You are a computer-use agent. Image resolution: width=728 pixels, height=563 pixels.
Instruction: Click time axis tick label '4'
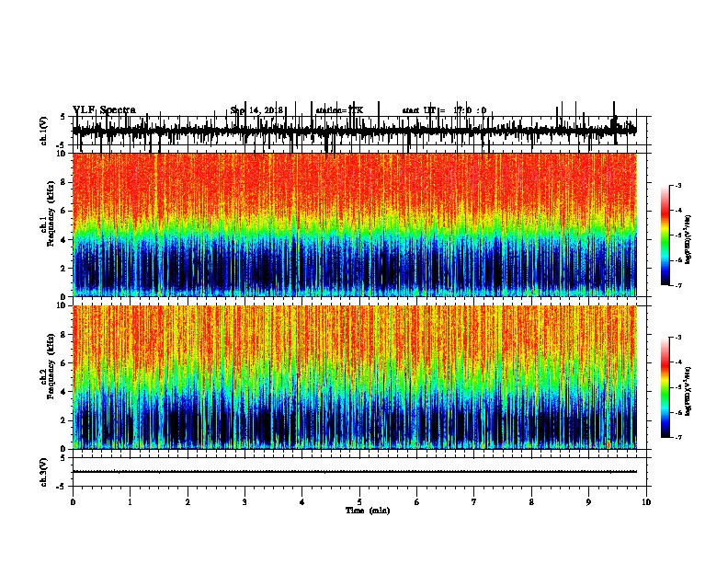click(302, 502)
